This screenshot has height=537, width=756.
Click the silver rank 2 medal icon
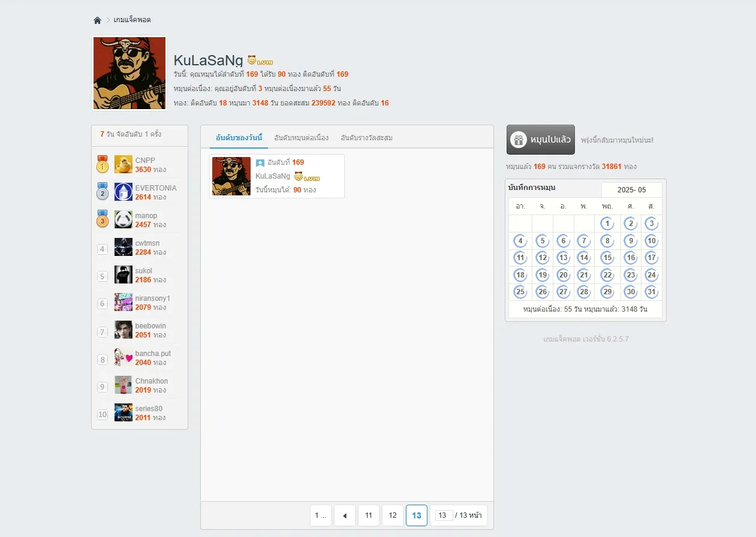pyautogui.click(x=103, y=192)
